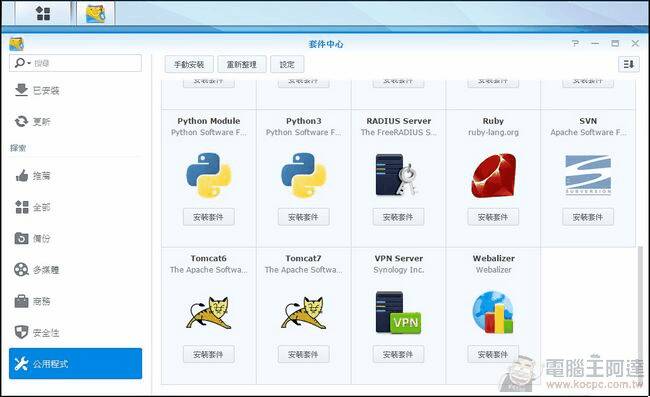
Task: Click the help question mark icon
Action: point(575,43)
